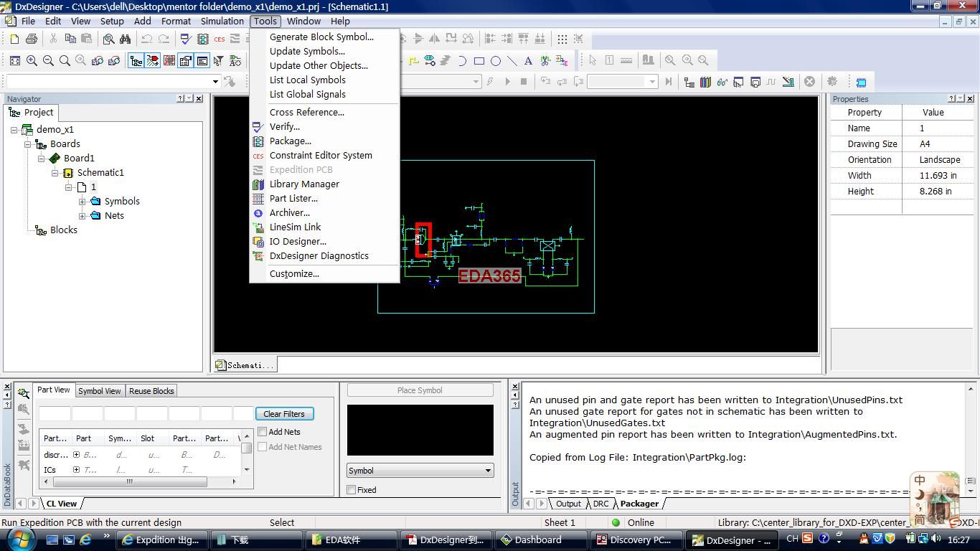Switch to the Symbol View tab
Viewport: 980px width, 551px height.
coord(100,391)
